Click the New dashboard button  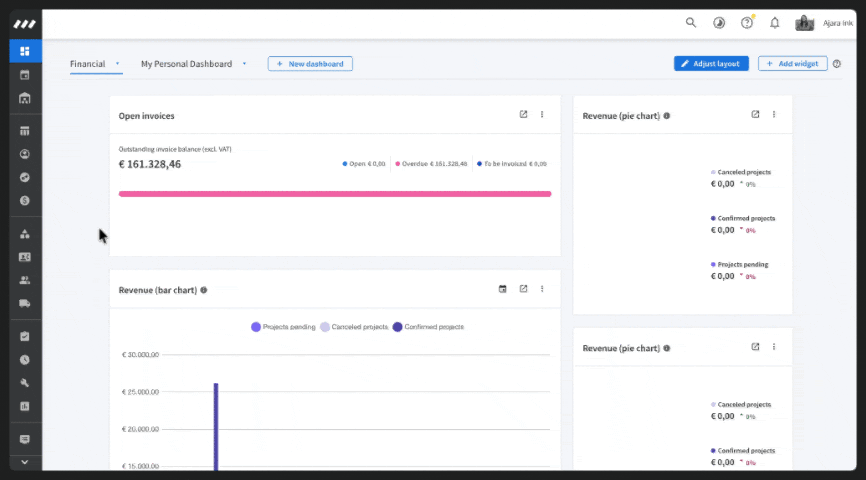310,64
